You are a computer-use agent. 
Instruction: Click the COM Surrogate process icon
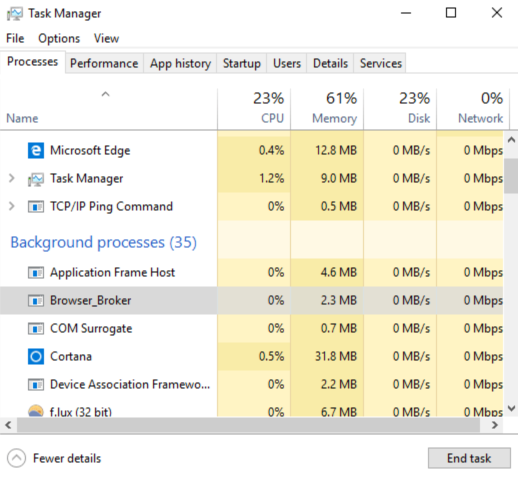(x=36, y=329)
